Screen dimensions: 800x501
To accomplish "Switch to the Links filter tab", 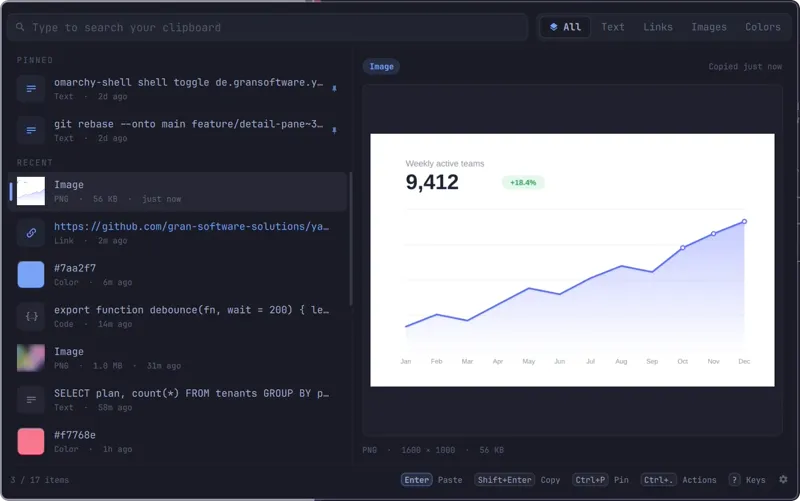I will tap(658, 27).
